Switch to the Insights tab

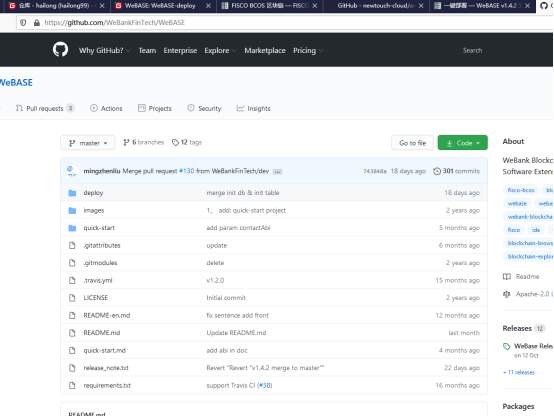click(x=253, y=109)
